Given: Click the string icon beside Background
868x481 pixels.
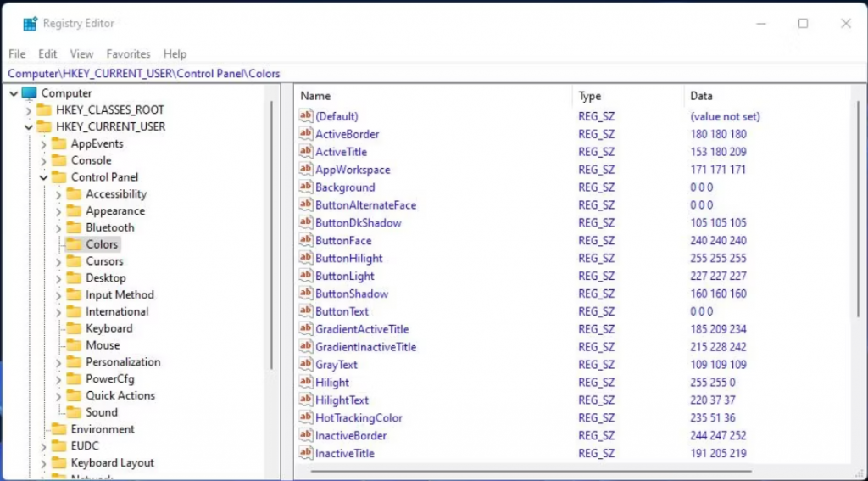Looking at the screenshot, I should (x=305, y=187).
